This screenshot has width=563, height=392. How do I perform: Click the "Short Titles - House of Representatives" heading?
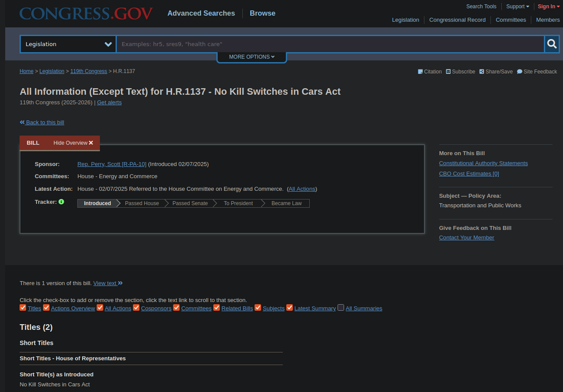(x=73, y=359)
